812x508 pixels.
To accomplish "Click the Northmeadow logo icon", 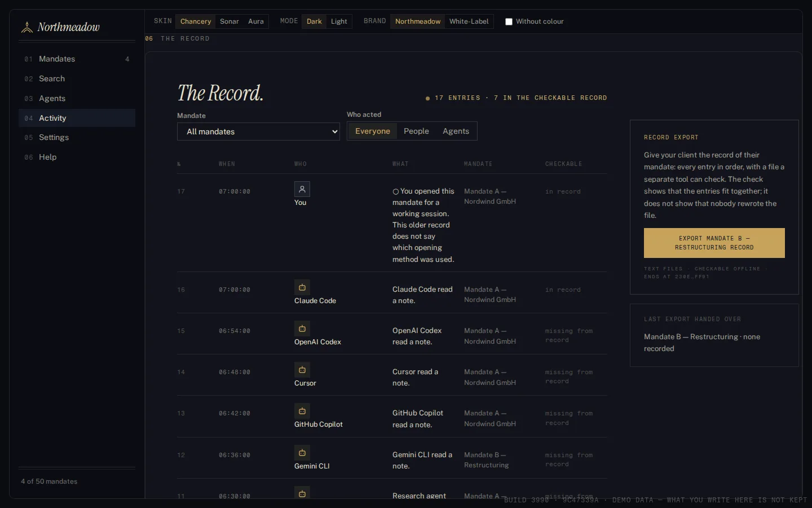I will (27, 27).
